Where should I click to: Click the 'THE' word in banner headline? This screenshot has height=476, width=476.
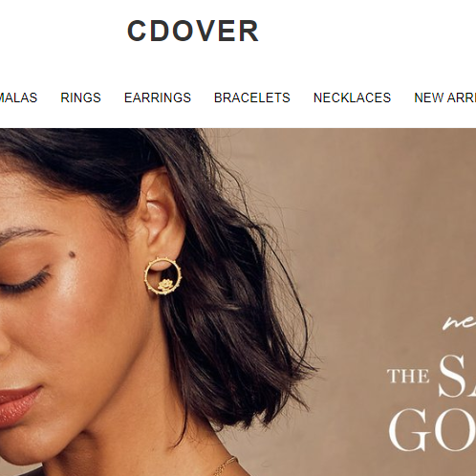[x=408, y=377]
